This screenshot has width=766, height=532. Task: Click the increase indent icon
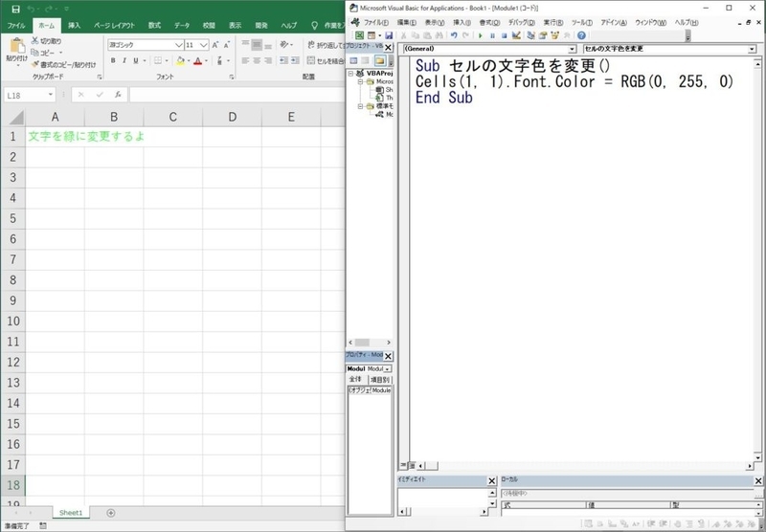295,60
